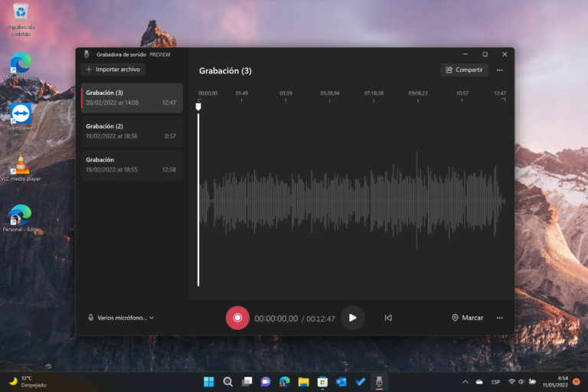Select Grabación (3) in recordings list
The height and width of the screenshot is (392, 588).
[132, 98]
